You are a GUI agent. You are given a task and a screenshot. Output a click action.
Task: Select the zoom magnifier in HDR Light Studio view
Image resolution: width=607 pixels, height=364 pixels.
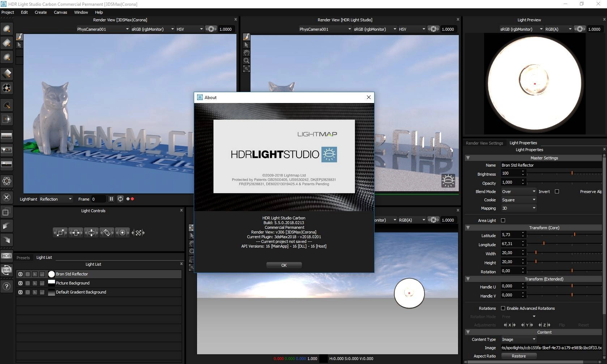tap(246, 61)
